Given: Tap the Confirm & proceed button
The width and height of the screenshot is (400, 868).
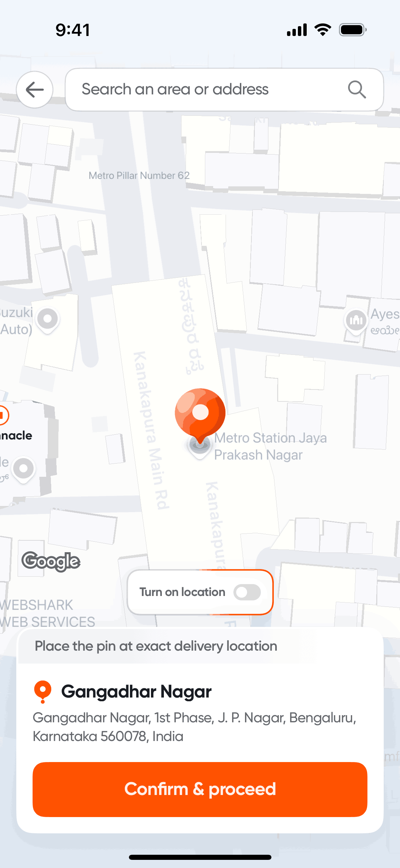Looking at the screenshot, I should pos(200,789).
